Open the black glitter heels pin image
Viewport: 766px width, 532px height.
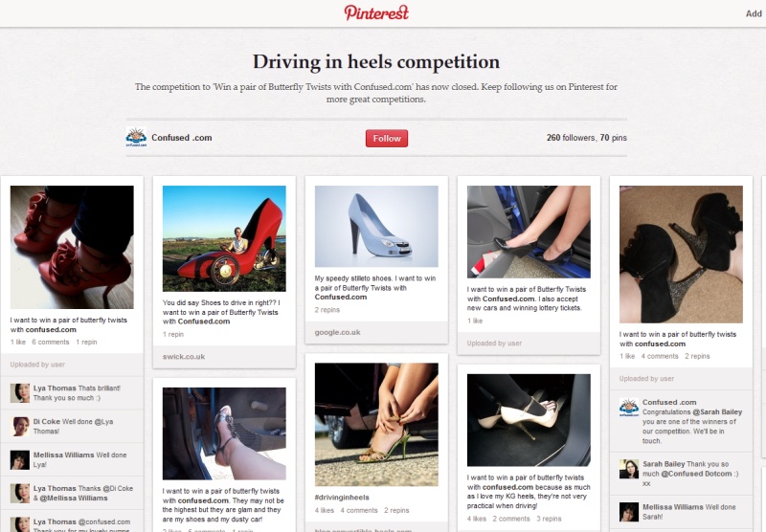click(x=681, y=255)
